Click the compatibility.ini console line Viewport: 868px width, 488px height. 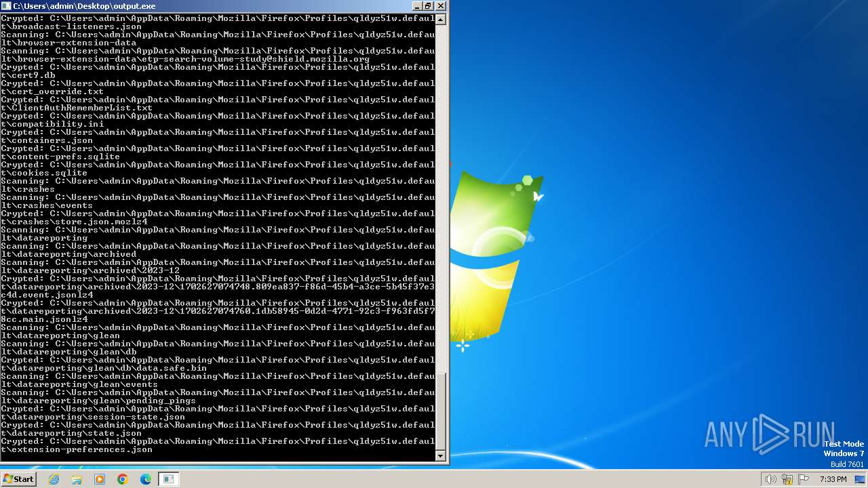52,124
